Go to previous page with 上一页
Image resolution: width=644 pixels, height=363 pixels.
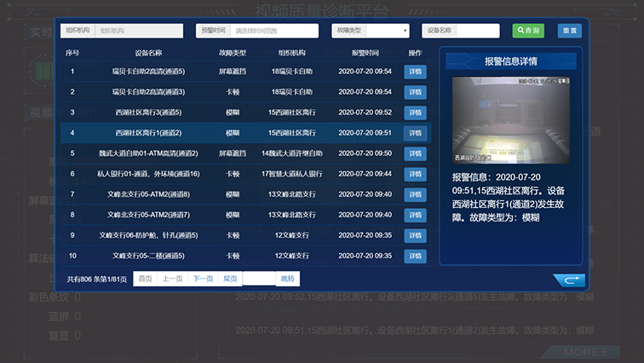click(173, 279)
